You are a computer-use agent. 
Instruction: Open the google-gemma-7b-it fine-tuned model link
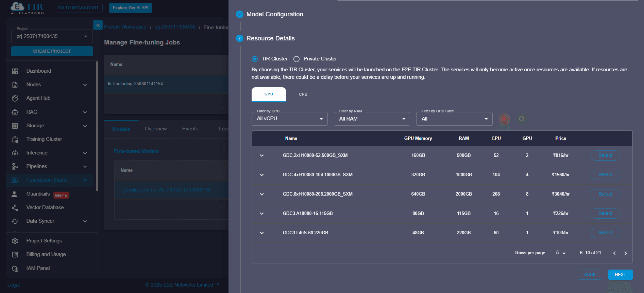167,190
